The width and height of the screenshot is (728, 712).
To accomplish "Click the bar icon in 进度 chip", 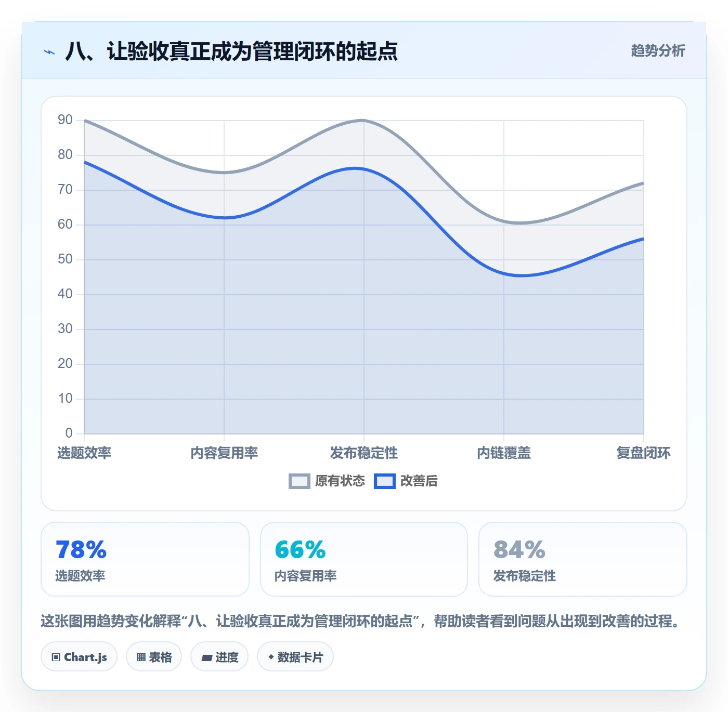I will click(206, 658).
